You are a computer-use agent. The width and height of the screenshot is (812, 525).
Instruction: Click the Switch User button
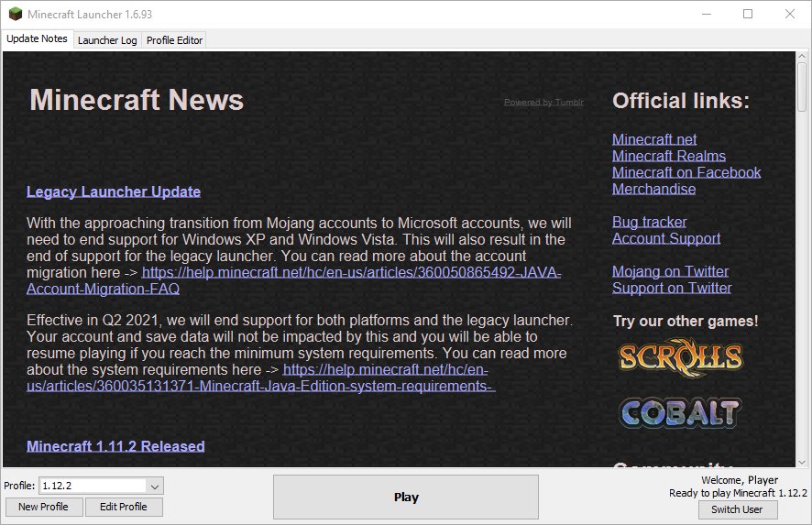737,509
